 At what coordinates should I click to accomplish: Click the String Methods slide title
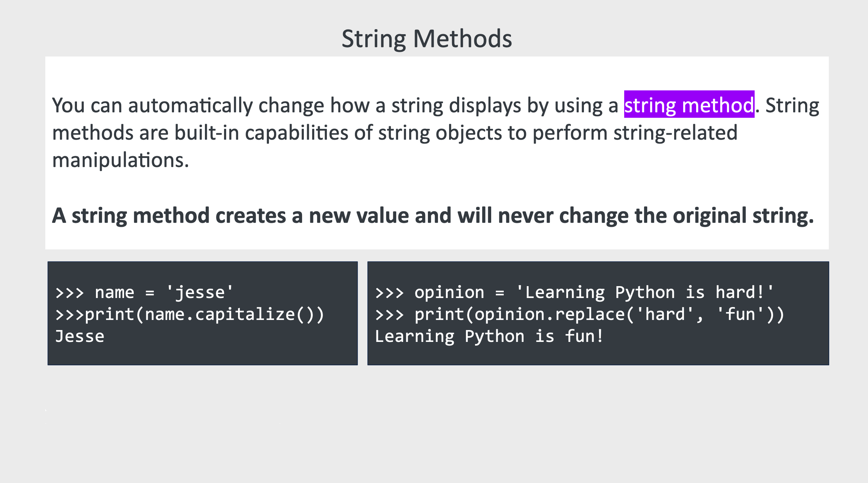(426, 39)
